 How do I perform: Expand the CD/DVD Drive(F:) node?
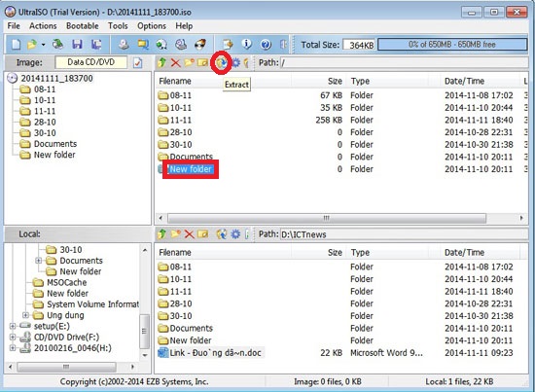13,338
